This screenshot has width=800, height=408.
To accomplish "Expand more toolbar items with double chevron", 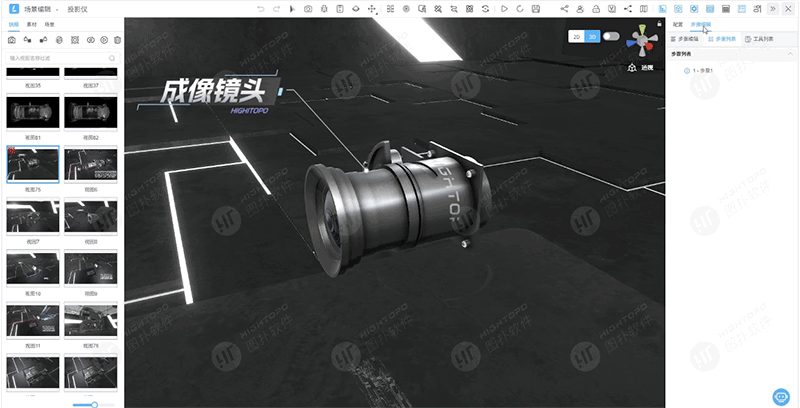I will [x=773, y=9].
